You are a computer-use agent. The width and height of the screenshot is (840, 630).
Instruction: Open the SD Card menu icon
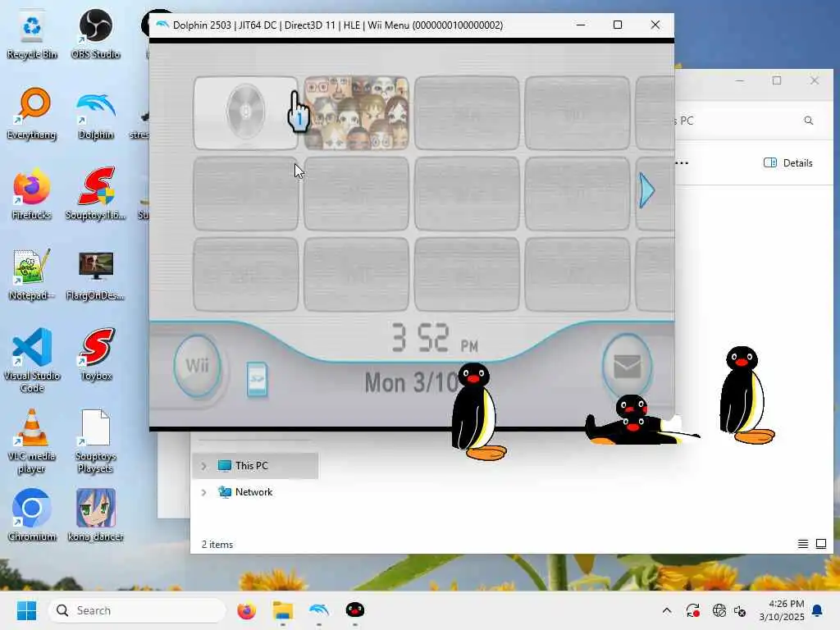[257, 379]
